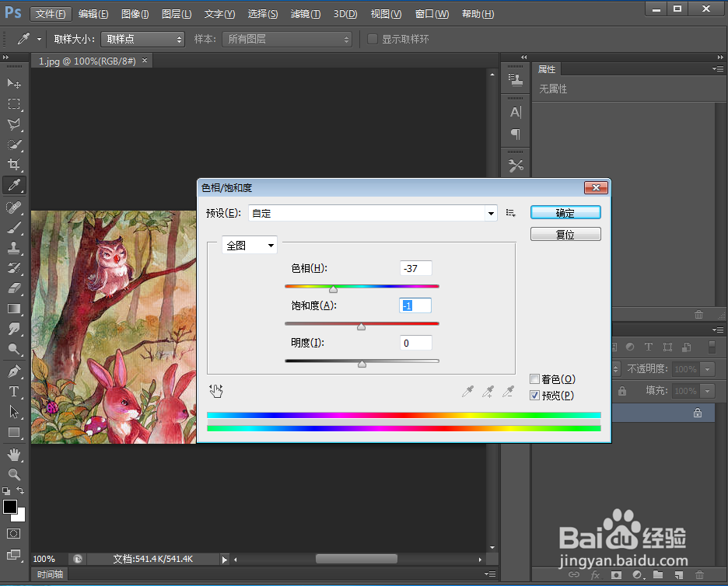Open the 滤镜 menu
This screenshot has width=728, height=586.
pyautogui.click(x=306, y=14)
